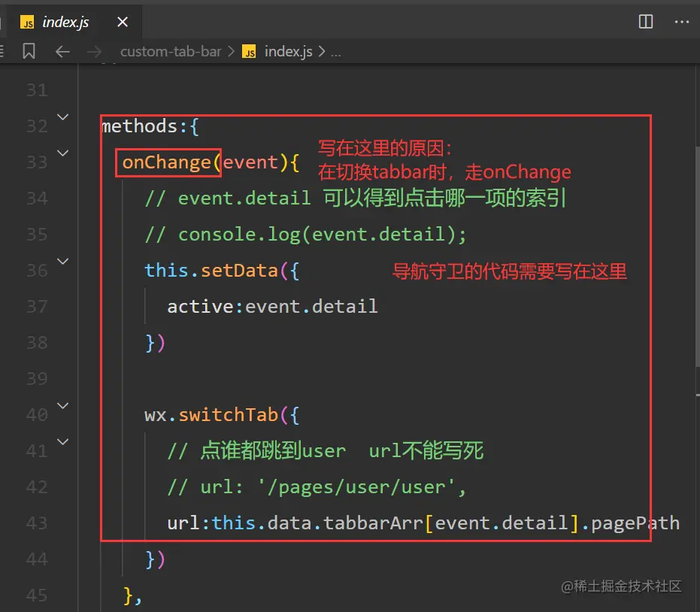The width and height of the screenshot is (700, 612).
Task: Go forward with the right arrow
Action: click(x=94, y=52)
